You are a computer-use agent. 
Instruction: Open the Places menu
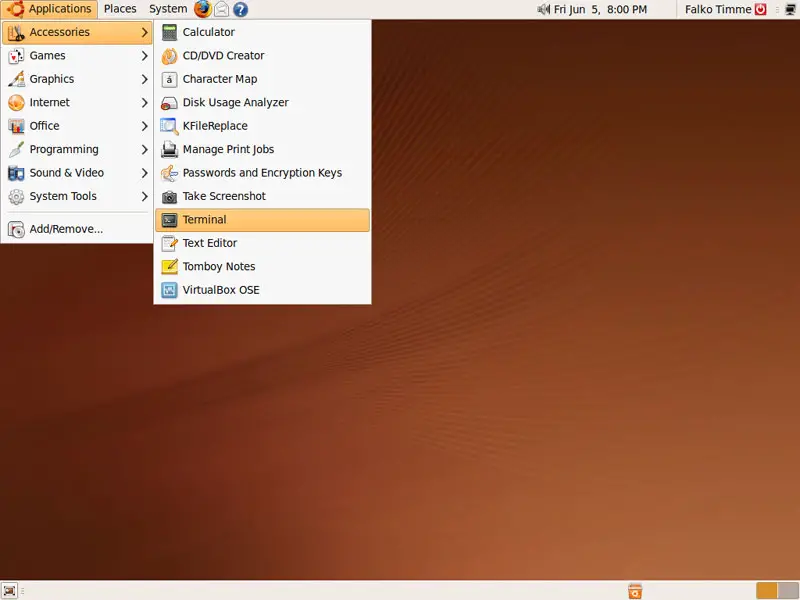pos(120,9)
